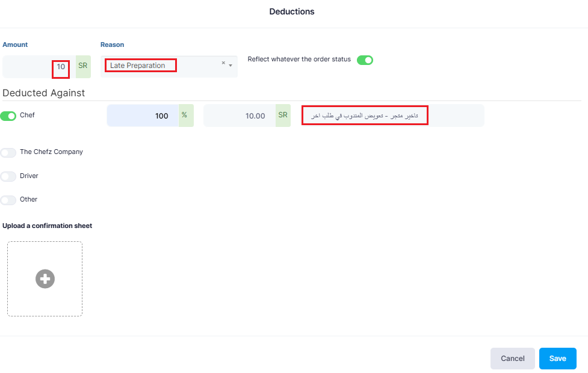Click the Arabic note text field
Viewport: 588px width, 373px height.
click(392, 116)
